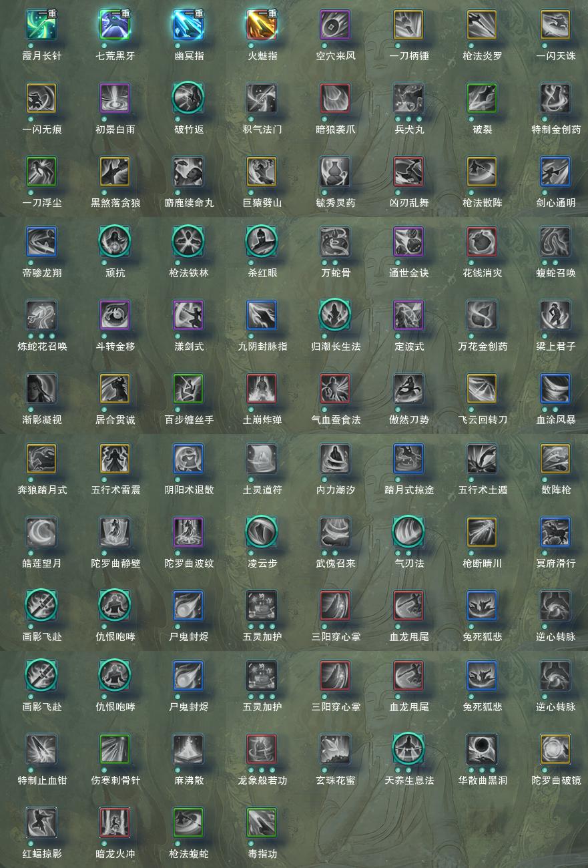Screen dimensions: 588x868
Task: Click the 皓莲望月 crescent icon
Action: (x=41, y=532)
